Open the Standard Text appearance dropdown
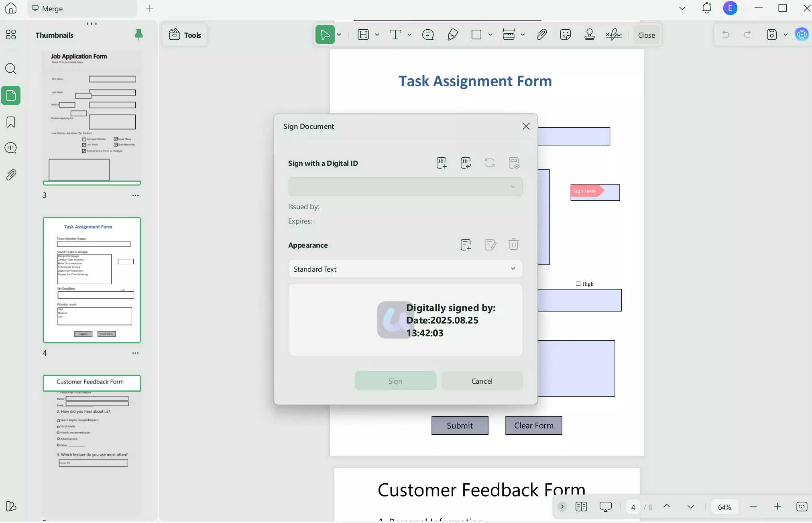Viewport: 812px width, 523px height. (x=405, y=269)
